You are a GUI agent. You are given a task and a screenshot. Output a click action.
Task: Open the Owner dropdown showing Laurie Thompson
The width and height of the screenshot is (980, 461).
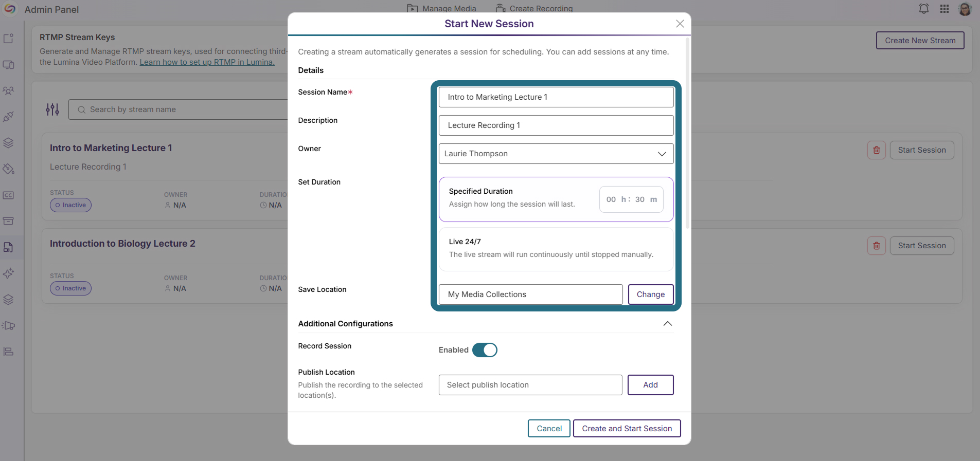click(556, 154)
